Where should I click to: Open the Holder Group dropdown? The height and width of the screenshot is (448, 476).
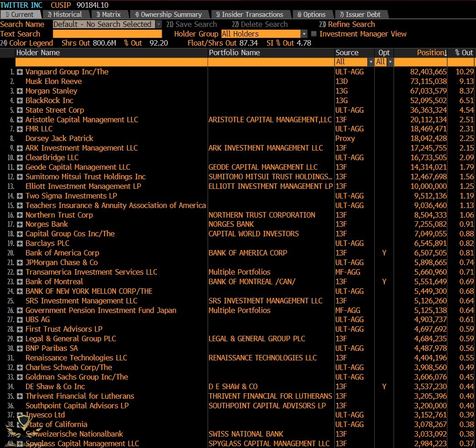pos(304,34)
